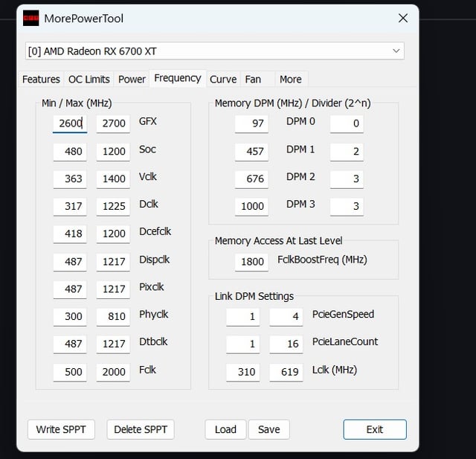This screenshot has width=476, height=459.
Task: Select the Power tab
Action: tap(132, 80)
